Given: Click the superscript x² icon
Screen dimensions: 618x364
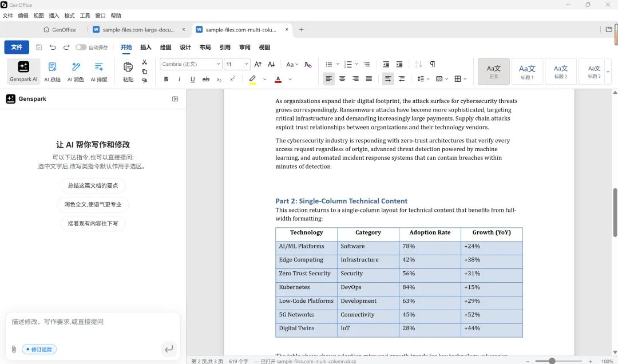Looking at the screenshot, I should [232, 80].
